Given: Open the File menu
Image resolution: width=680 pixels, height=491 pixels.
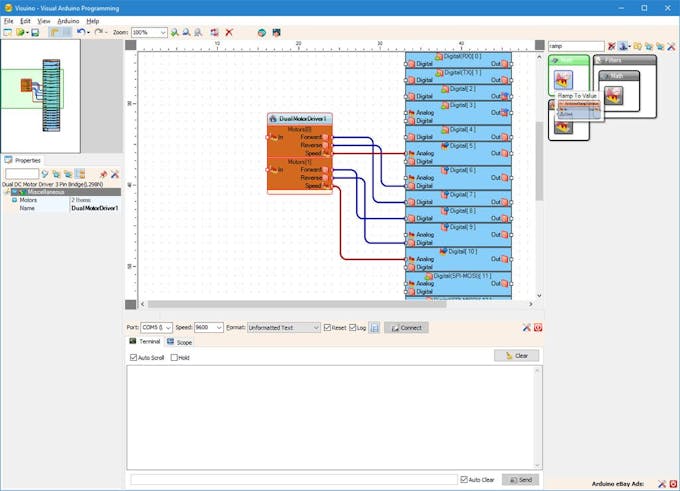Looking at the screenshot, I should click(x=8, y=21).
